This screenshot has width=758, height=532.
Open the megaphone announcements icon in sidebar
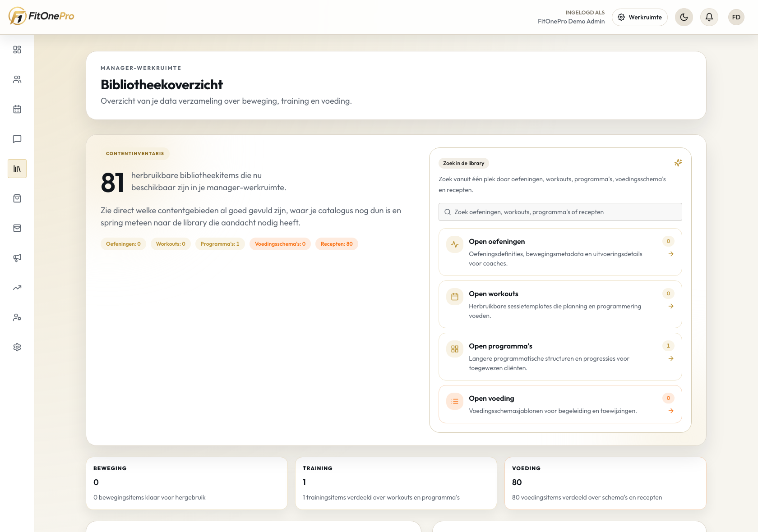(x=17, y=258)
